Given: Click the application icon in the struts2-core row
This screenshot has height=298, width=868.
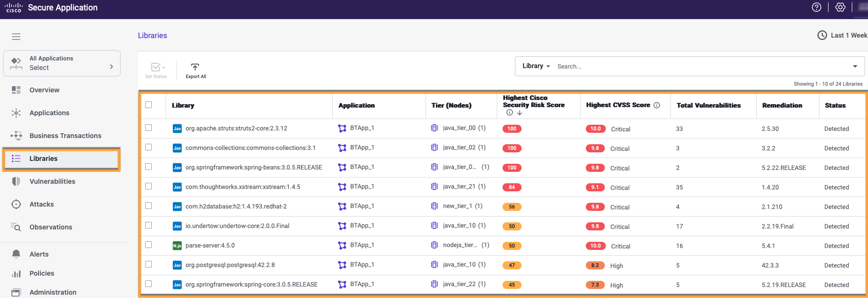Looking at the screenshot, I should [x=342, y=128].
